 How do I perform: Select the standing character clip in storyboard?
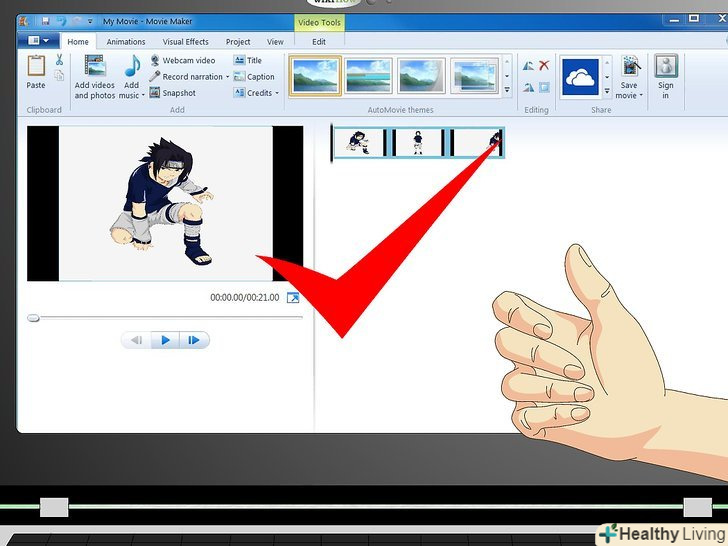418,143
